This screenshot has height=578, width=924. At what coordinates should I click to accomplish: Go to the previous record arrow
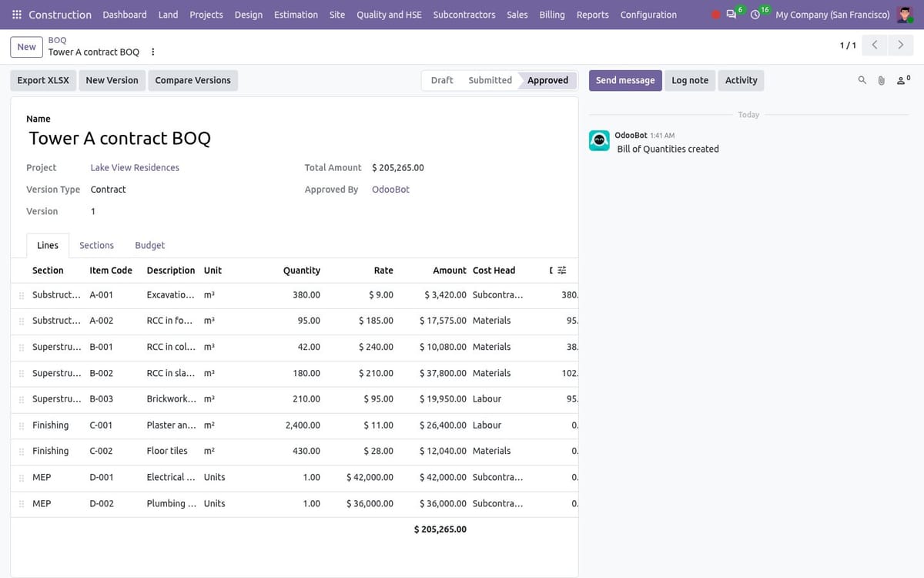(x=874, y=45)
